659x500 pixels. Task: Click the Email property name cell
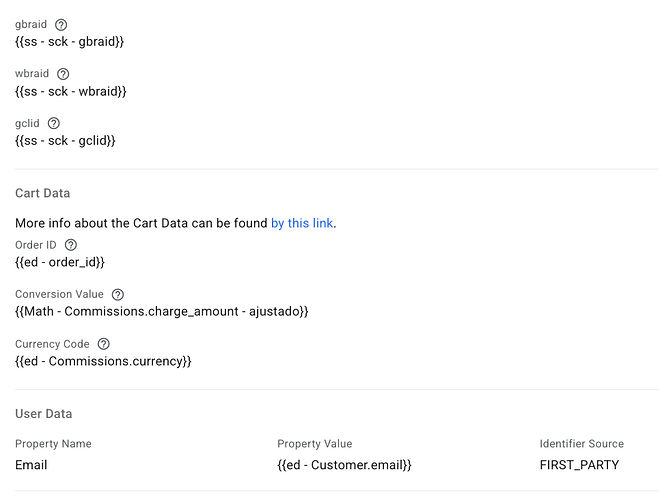(x=31, y=465)
